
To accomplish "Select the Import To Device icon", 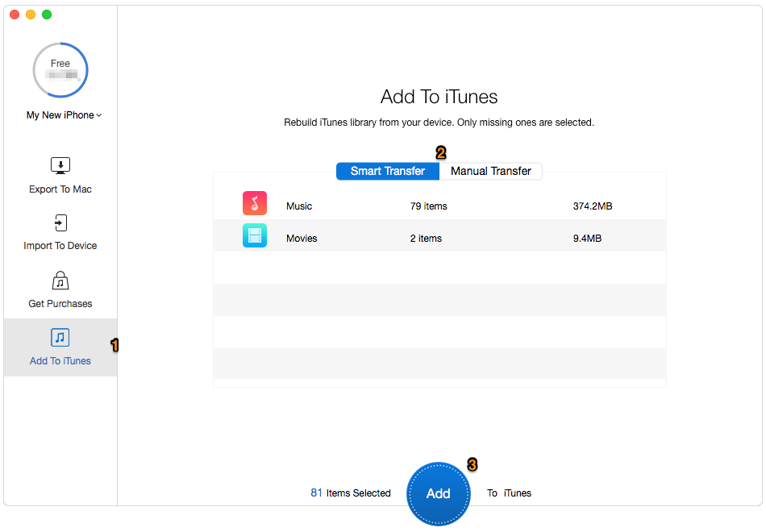I will click(x=60, y=222).
